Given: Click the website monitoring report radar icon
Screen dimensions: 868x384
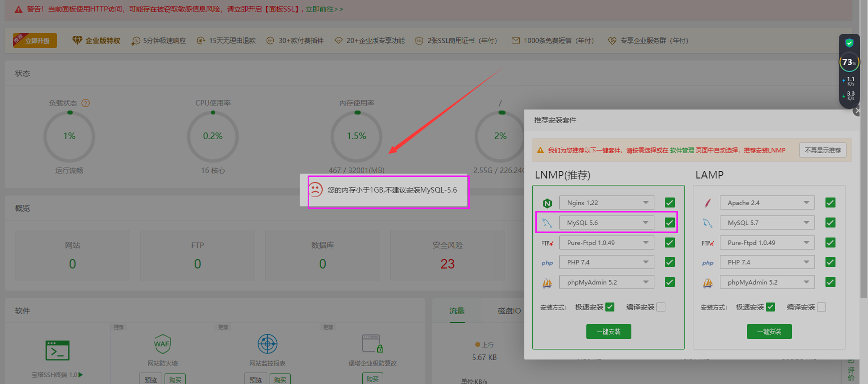Looking at the screenshot, I should pyautogui.click(x=268, y=344).
